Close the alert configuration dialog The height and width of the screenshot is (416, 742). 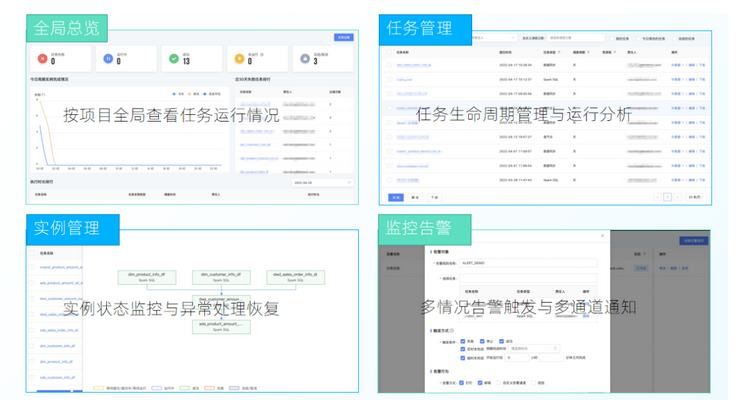click(602, 236)
